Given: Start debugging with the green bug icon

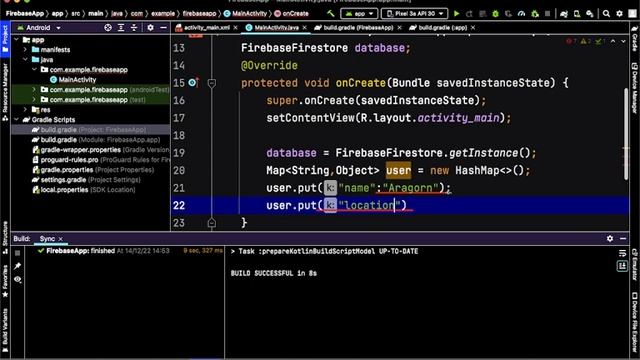Looking at the screenshot, I should point(495,14).
